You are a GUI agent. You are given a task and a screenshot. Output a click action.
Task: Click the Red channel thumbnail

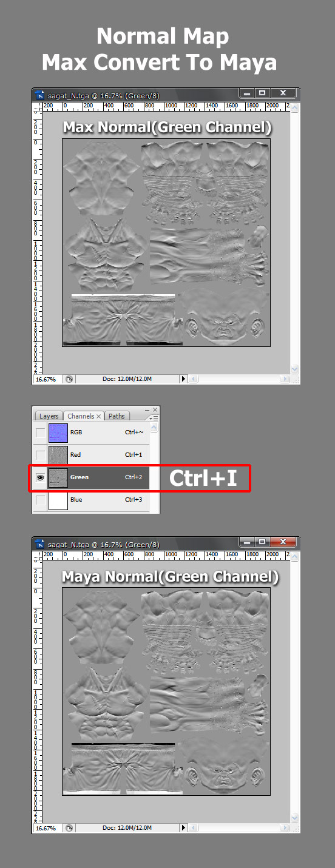[x=58, y=455]
